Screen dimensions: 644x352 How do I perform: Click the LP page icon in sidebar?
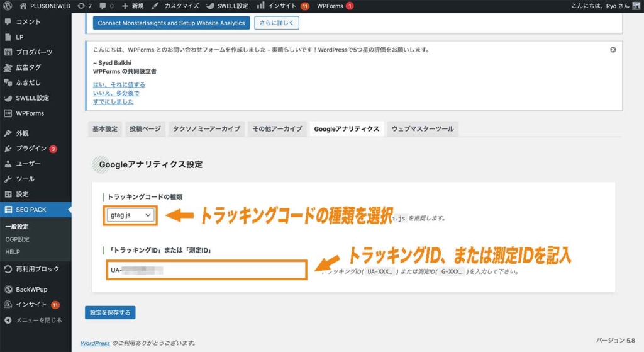click(8, 37)
